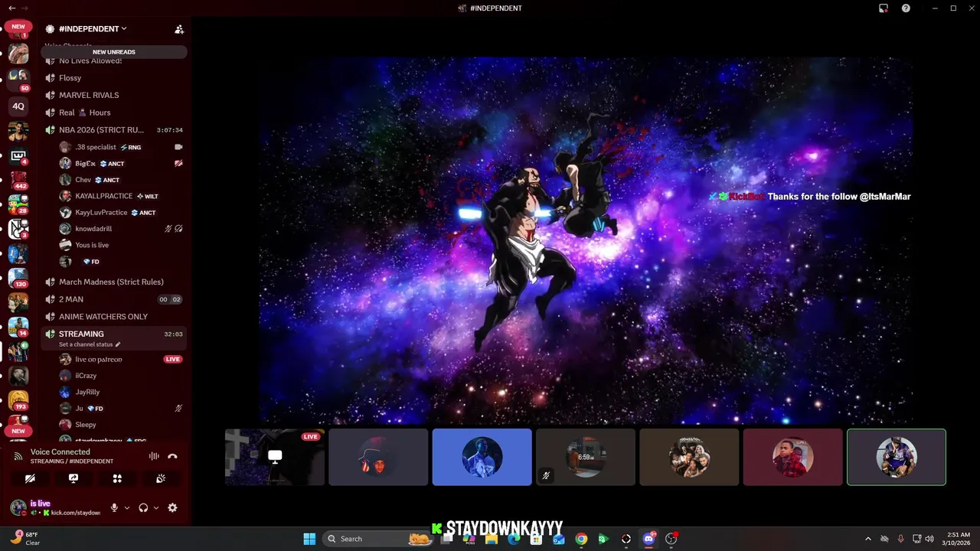Open server icon with 193 badge
Viewport: 980px width, 551px height.
(18, 401)
